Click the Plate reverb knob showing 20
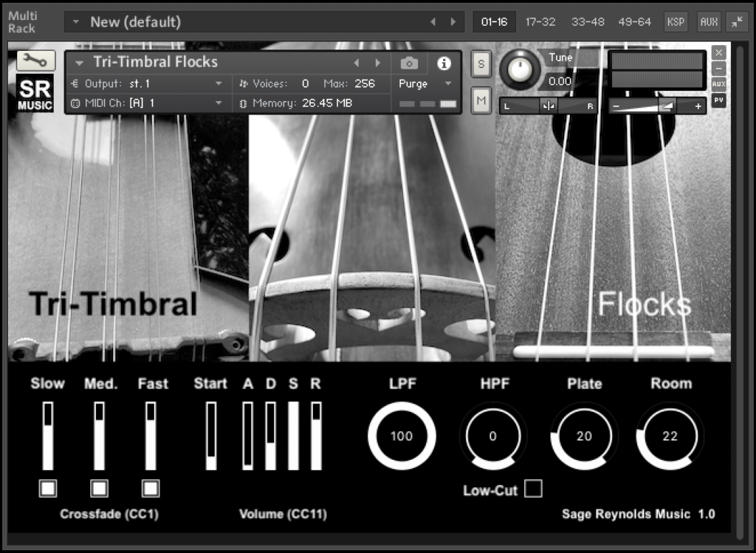The height and width of the screenshot is (553, 756). [x=584, y=436]
